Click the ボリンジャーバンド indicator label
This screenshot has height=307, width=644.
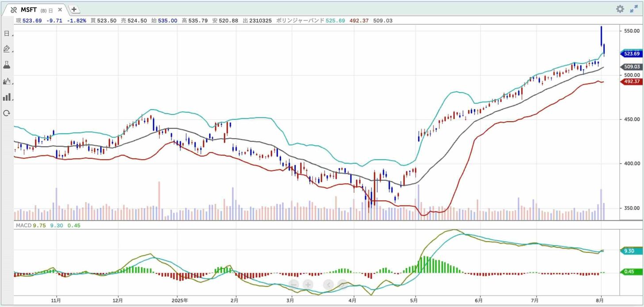(x=300, y=21)
